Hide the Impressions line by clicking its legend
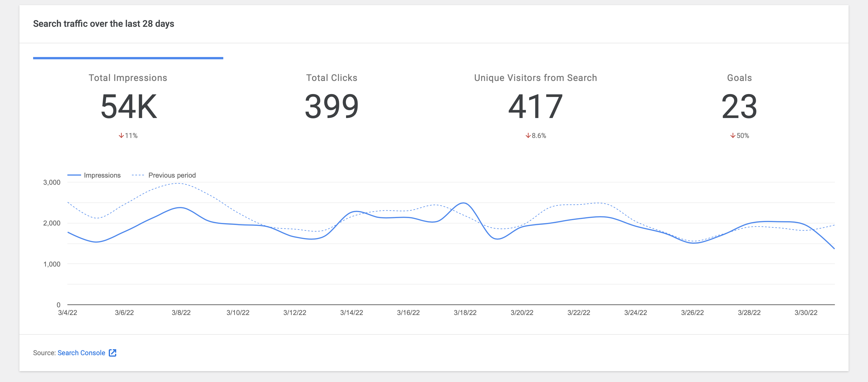The height and width of the screenshot is (382, 868). coord(94,175)
